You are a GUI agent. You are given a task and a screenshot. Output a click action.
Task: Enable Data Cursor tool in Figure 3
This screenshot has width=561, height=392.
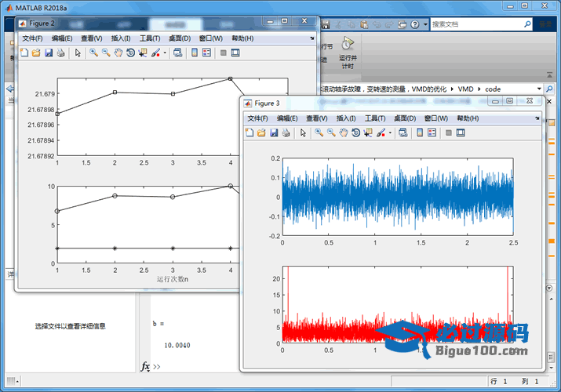[368, 133]
